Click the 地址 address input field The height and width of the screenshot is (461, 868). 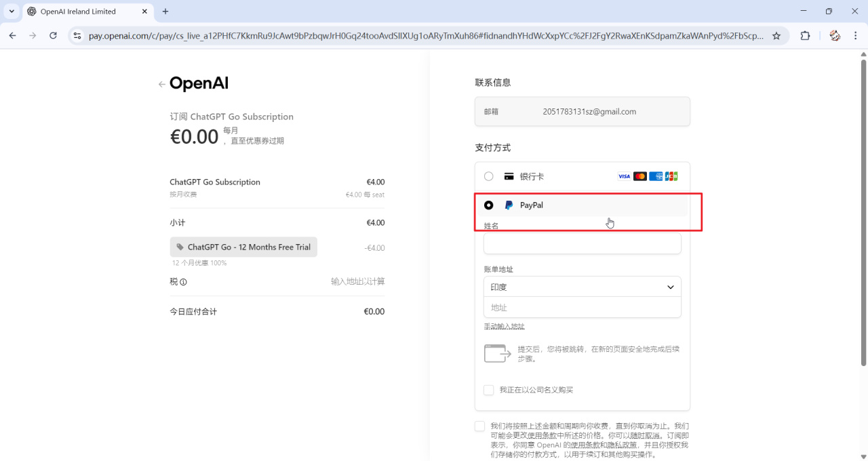(x=583, y=308)
